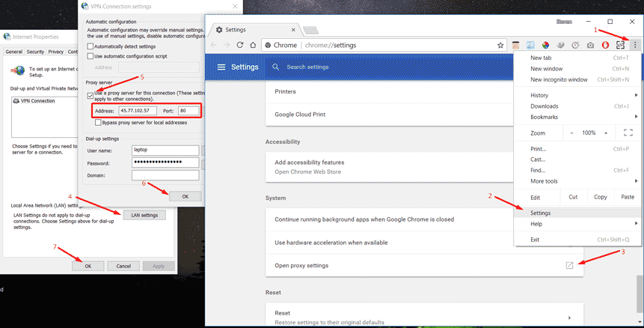Viewport: 644px width, 328px height.
Task: Click the empty Domain field
Action: click(165, 175)
